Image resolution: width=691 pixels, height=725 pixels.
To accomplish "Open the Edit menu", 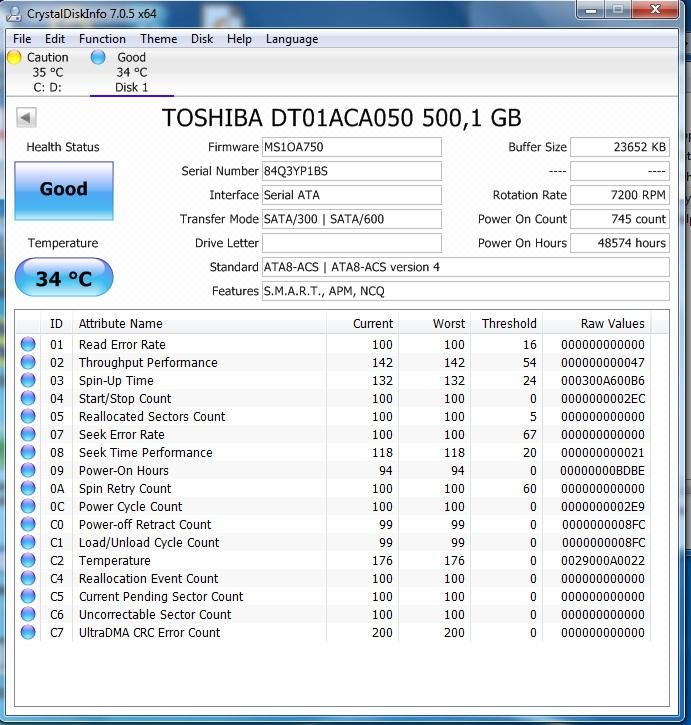I will [55, 39].
